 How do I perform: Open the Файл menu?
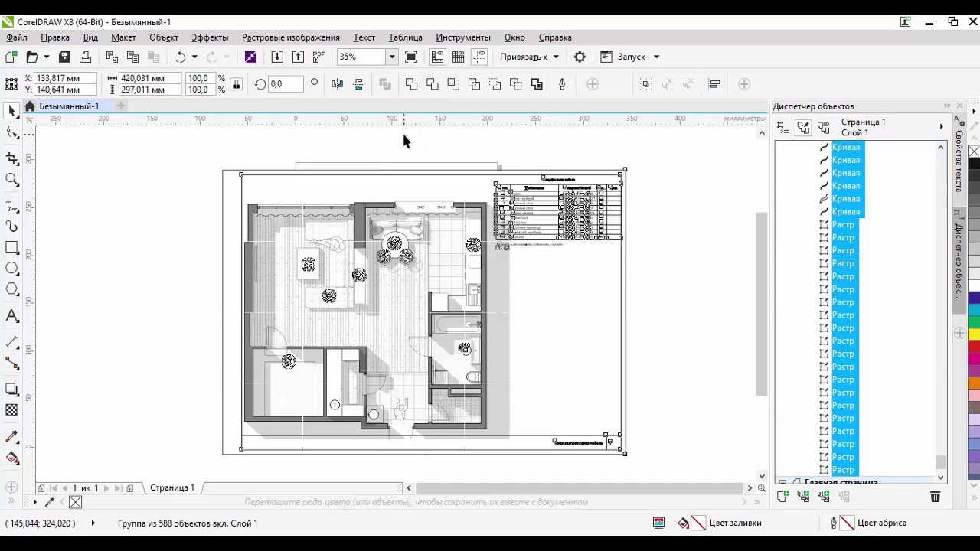17,37
